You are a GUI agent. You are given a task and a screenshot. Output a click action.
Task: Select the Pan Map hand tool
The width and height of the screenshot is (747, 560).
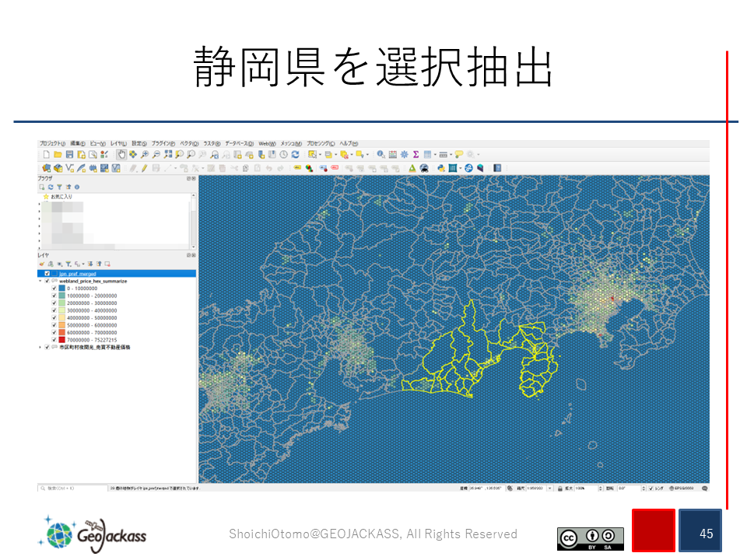click(121, 155)
